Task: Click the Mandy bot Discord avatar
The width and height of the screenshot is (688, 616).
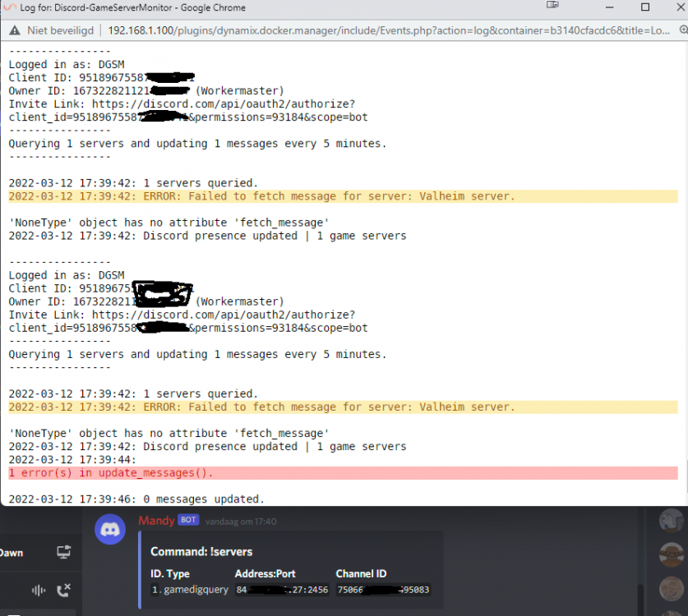Action: (110, 529)
